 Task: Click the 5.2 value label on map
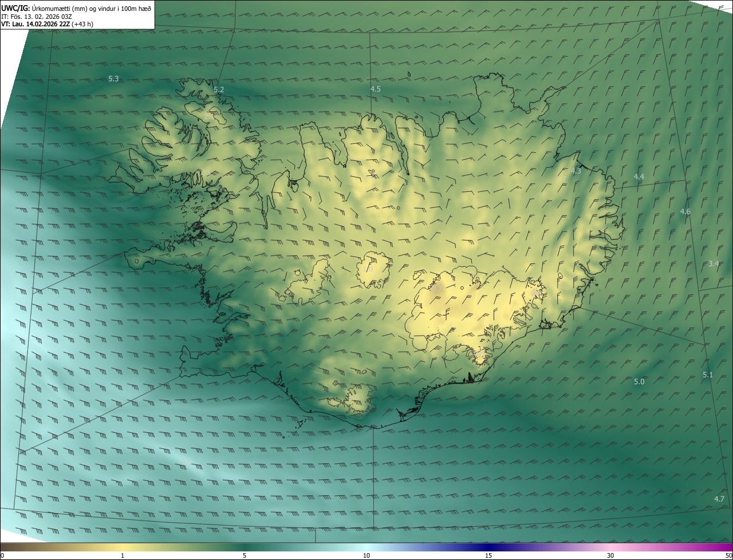(x=219, y=90)
